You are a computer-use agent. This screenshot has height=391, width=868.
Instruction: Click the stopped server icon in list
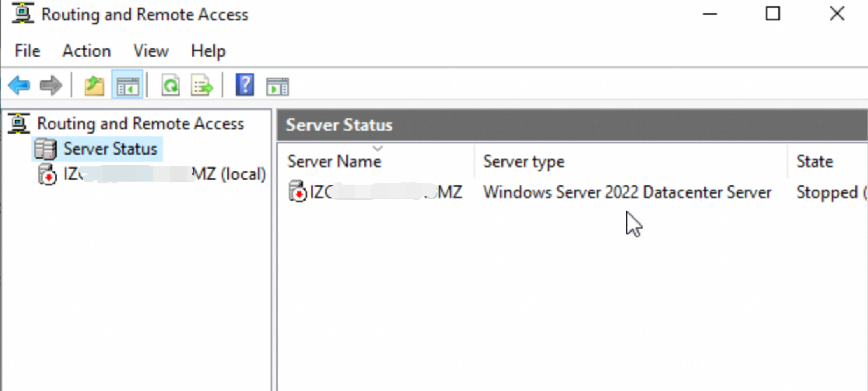tap(297, 192)
